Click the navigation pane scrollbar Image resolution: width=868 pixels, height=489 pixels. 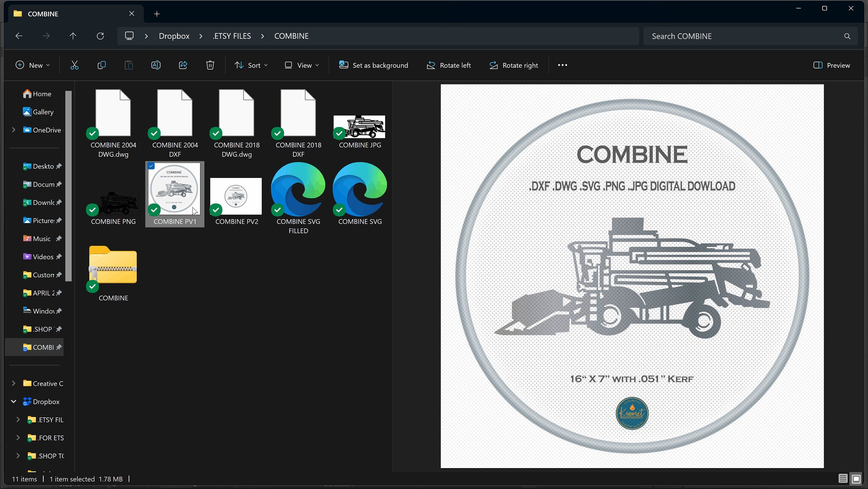(68, 186)
